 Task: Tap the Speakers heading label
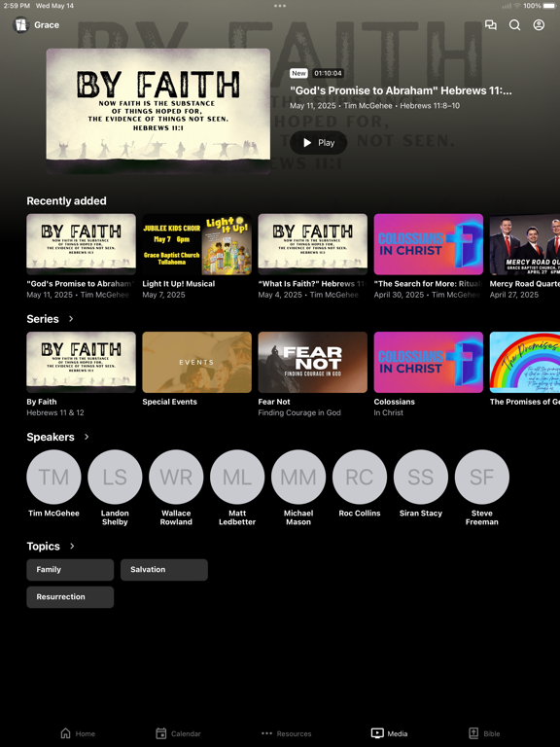pyautogui.click(x=51, y=437)
